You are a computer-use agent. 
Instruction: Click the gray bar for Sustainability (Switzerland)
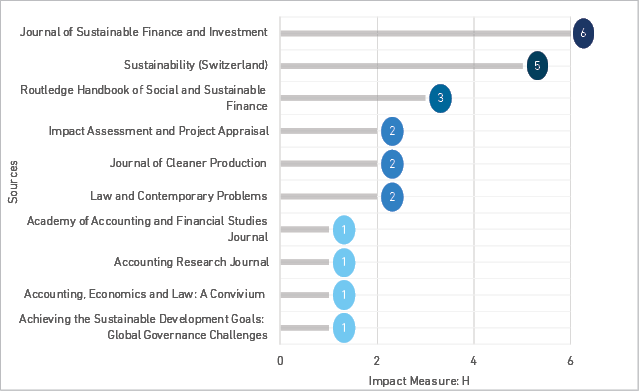401,66
